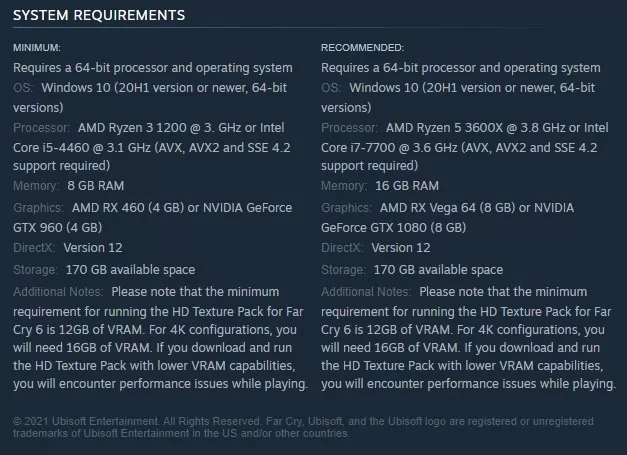
Task: Click GTX 960 (4 GB) text line
Action: point(58,228)
